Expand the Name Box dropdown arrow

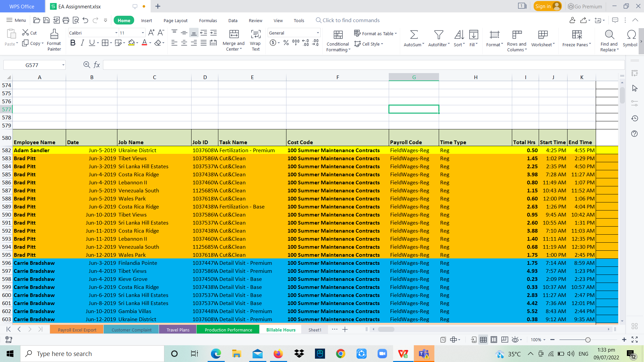click(63, 65)
